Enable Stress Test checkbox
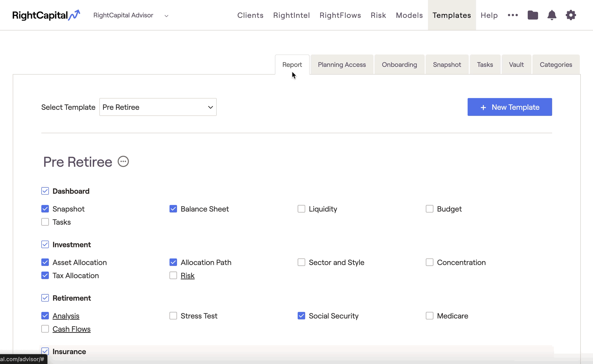 (x=173, y=316)
